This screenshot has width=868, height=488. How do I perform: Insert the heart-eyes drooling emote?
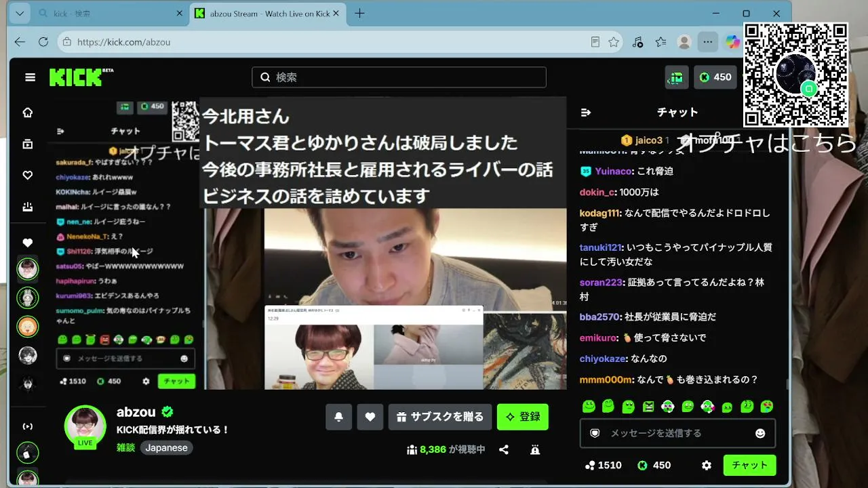point(767,407)
